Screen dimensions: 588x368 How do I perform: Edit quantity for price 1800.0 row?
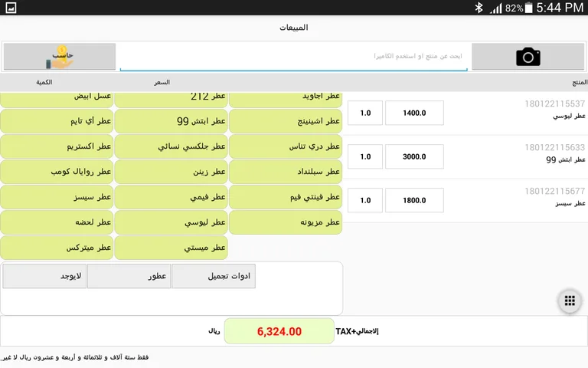pos(365,200)
